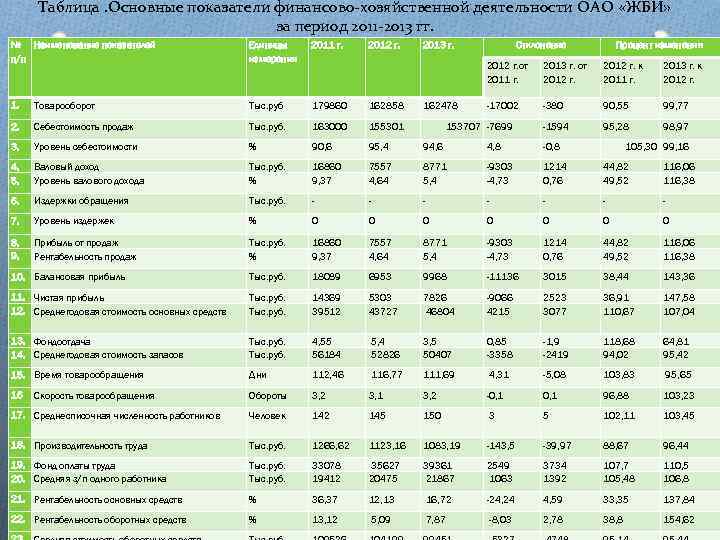Select the value 1123,16

tap(388, 445)
